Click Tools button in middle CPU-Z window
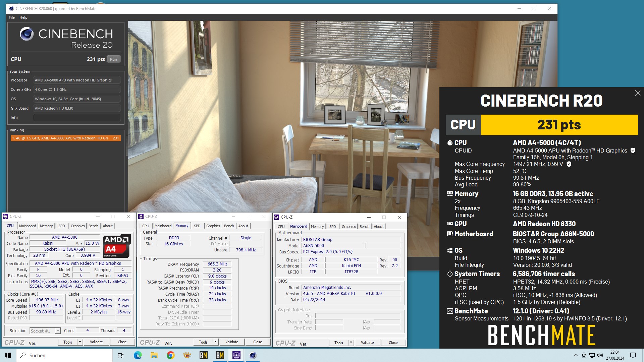The height and width of the screenshot is (362, 644). coord(203,342)
